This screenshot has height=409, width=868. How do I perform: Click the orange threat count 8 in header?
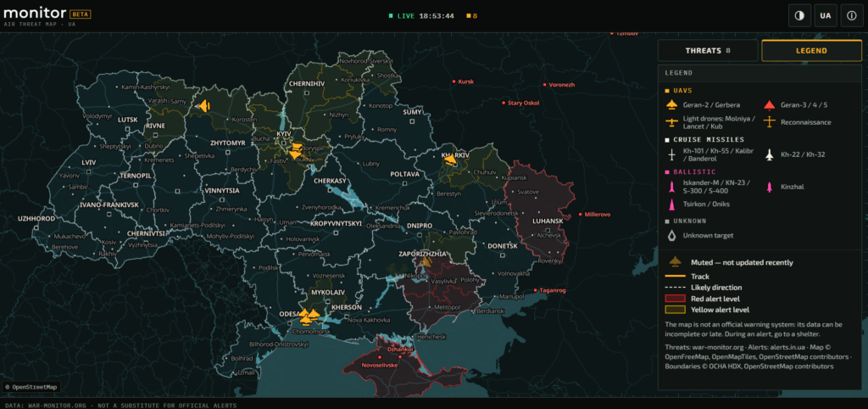(x=472, y=16)
